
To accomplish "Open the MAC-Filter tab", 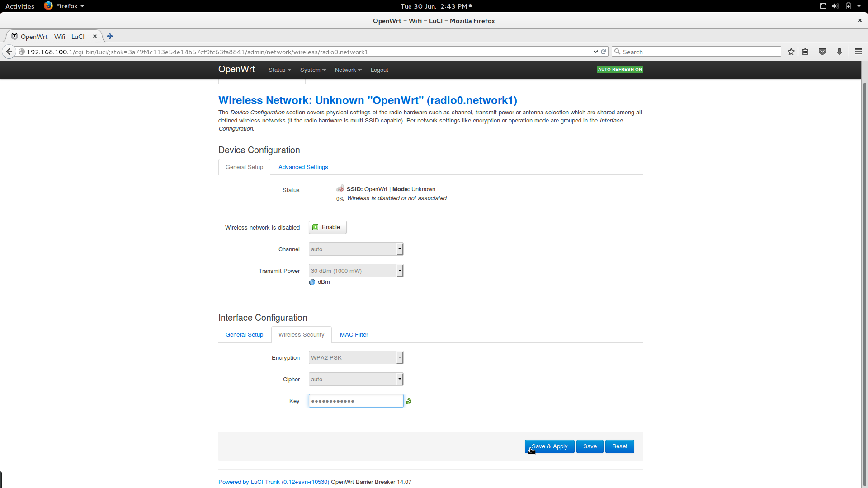I will [x=354, y=335].
